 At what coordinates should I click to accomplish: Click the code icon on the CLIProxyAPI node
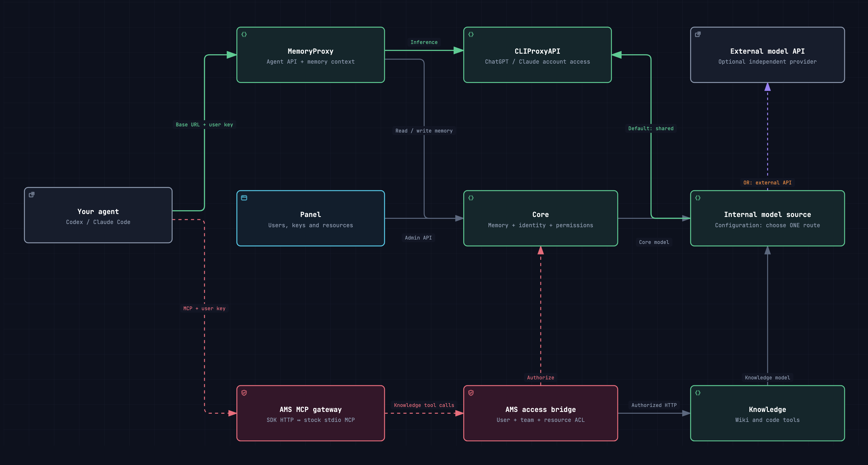click(471, 34)
